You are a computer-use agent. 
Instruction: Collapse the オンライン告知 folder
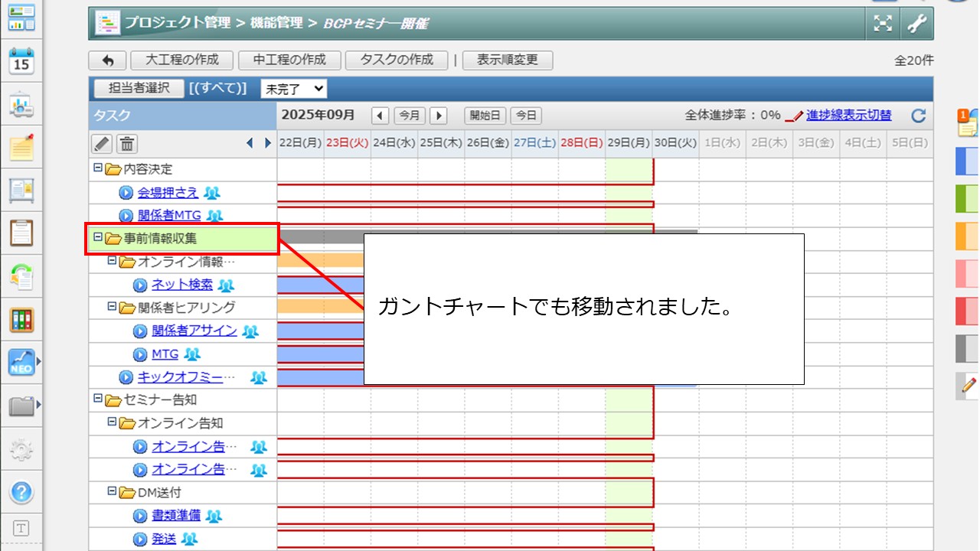[112, 422]
